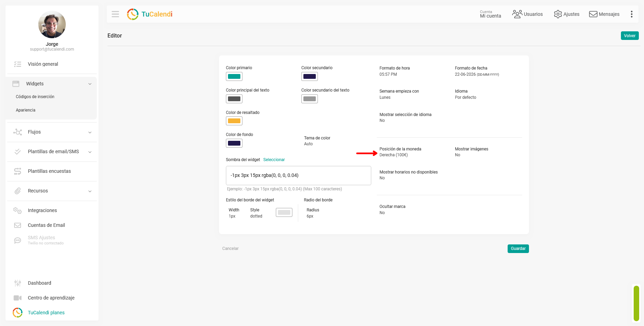Open Ajustes gear icon
This screenshot has width=644, height=326.
click(x=558, y=14)
